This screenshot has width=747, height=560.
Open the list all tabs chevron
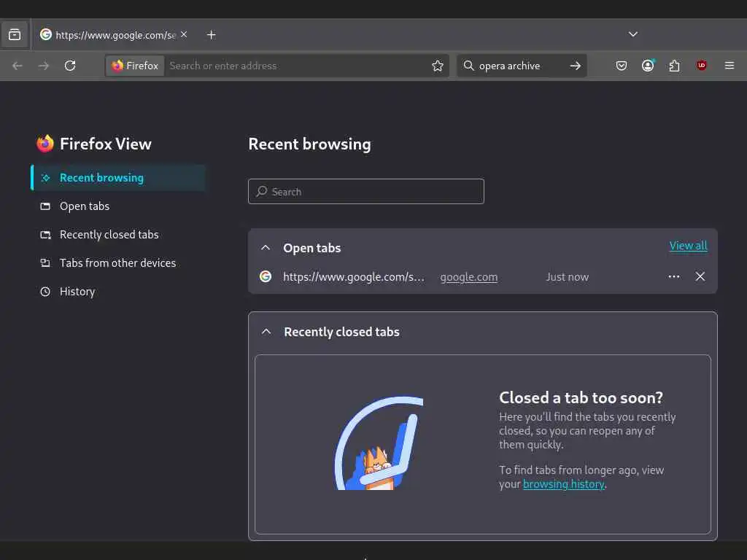[x=632, y=34]
